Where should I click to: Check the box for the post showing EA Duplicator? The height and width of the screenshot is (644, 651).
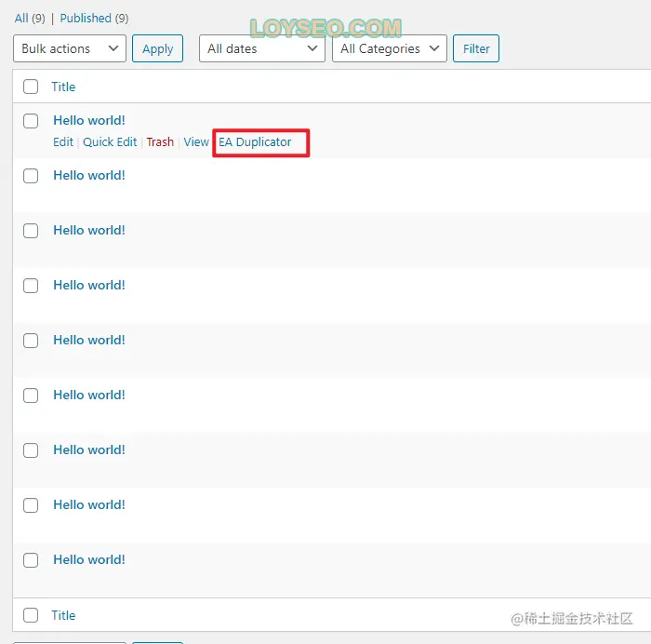[x=31, y=121]
